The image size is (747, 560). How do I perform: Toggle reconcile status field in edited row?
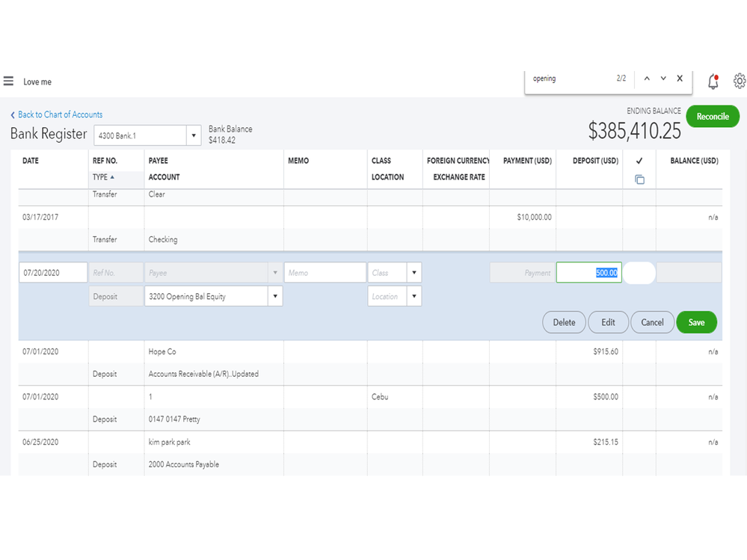click(x=639, y=273)
